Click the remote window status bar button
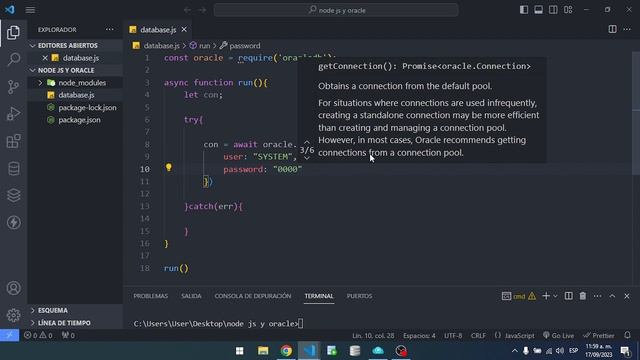This screenshot has width=640, height=360. coord(9,335)
